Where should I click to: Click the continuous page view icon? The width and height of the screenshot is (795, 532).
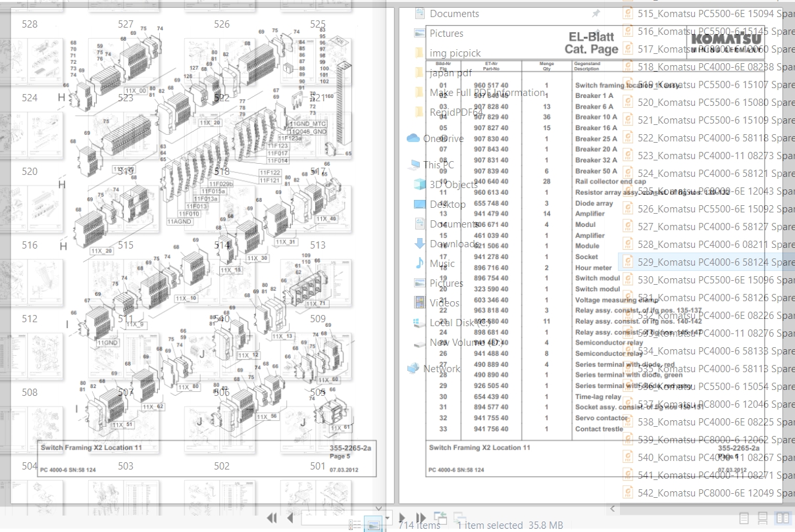[x=763, y=518]
